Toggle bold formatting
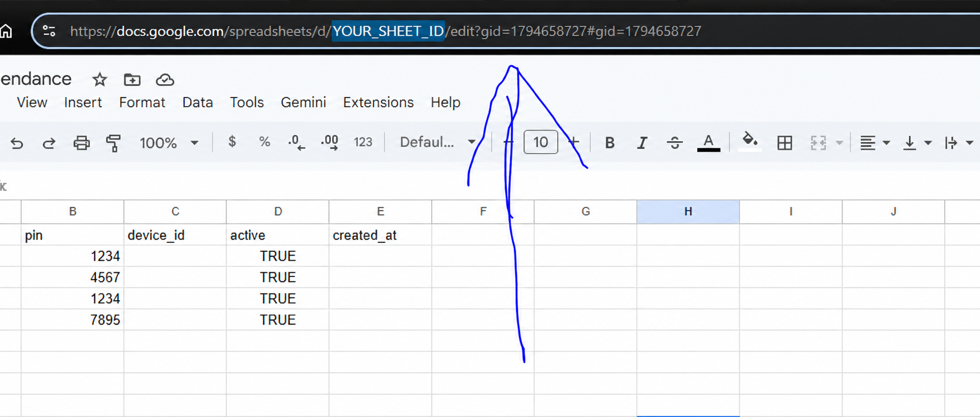 (610, 143)
